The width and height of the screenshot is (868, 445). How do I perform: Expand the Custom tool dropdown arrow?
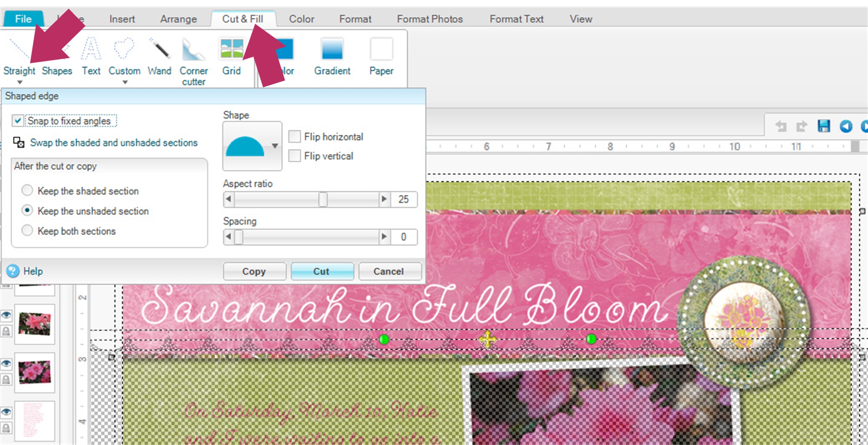point(125,82)
